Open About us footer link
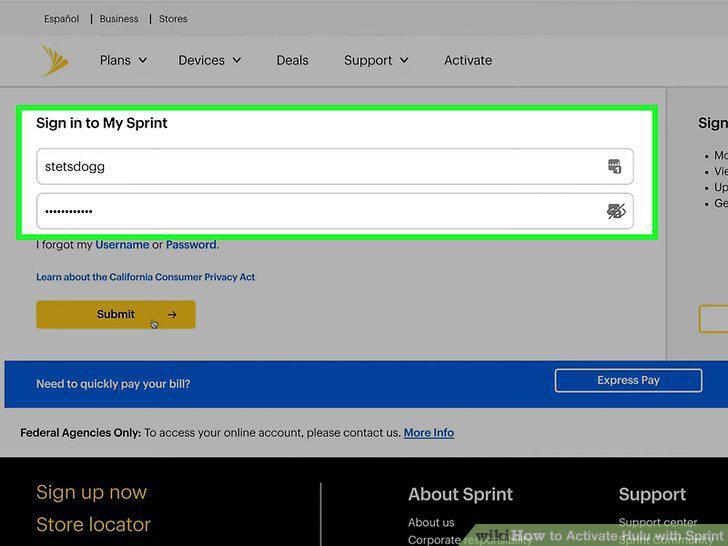 tap(431, 522)
